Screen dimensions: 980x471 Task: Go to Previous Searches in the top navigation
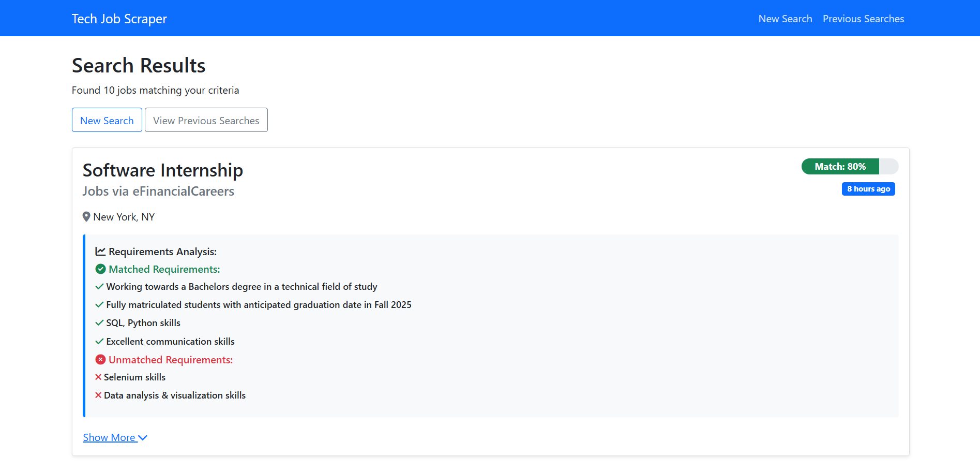click(863, 19)
